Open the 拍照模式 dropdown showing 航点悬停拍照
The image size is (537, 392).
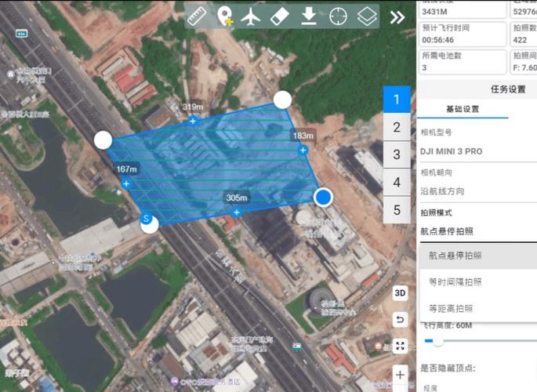(x=478, y=231)
